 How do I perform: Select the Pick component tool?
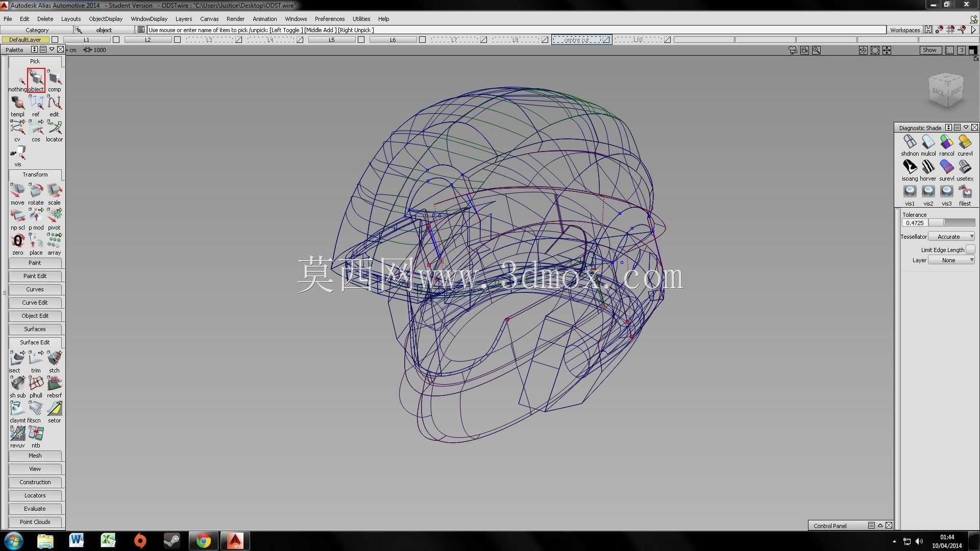54,81
